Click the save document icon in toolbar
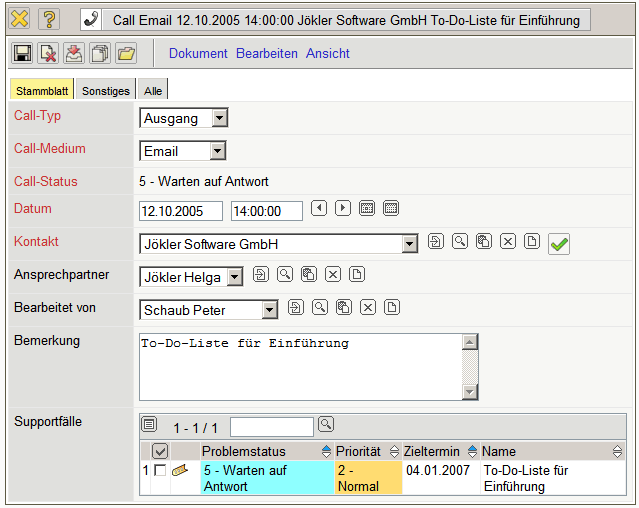 [22, 54]
